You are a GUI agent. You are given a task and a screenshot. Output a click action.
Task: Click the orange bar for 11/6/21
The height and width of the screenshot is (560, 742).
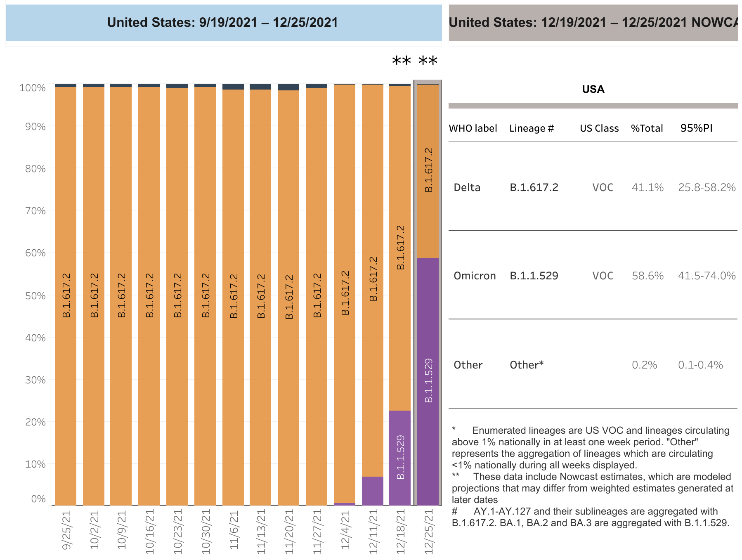(x=233, y=295)
